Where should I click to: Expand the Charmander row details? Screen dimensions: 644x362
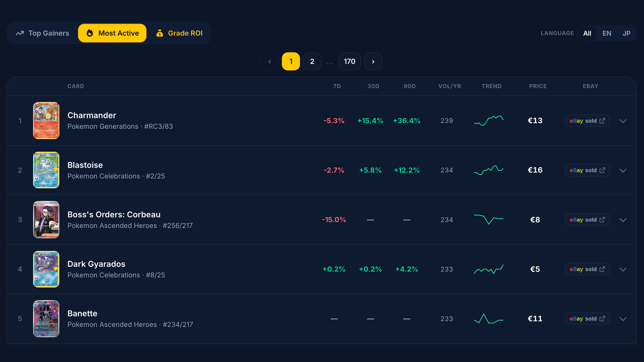point(623,121)
